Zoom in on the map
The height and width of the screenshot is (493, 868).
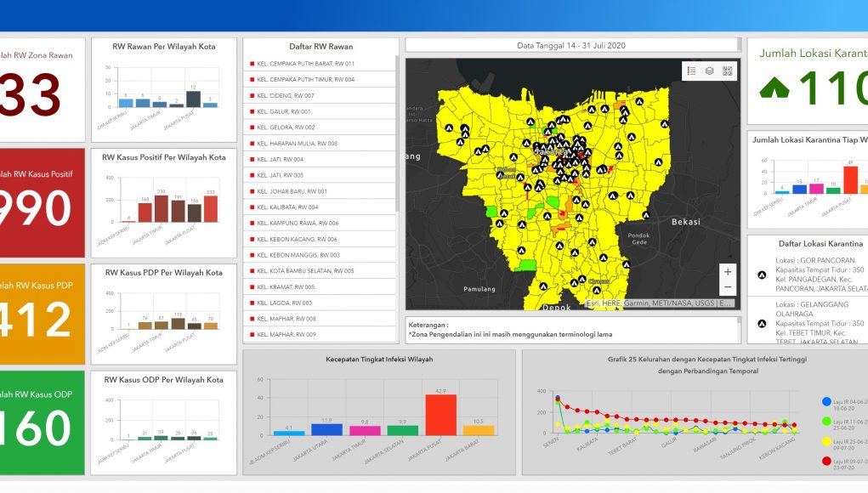coord(727,272)
